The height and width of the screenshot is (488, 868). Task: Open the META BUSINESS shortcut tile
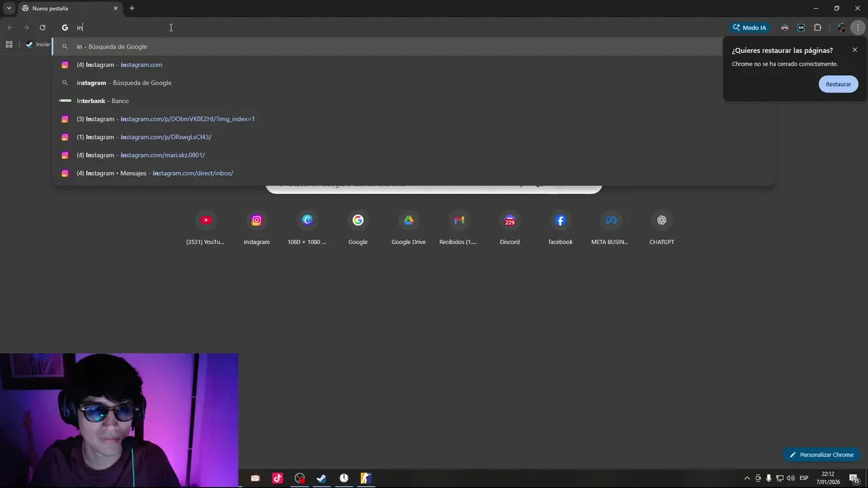coord(610,228)
